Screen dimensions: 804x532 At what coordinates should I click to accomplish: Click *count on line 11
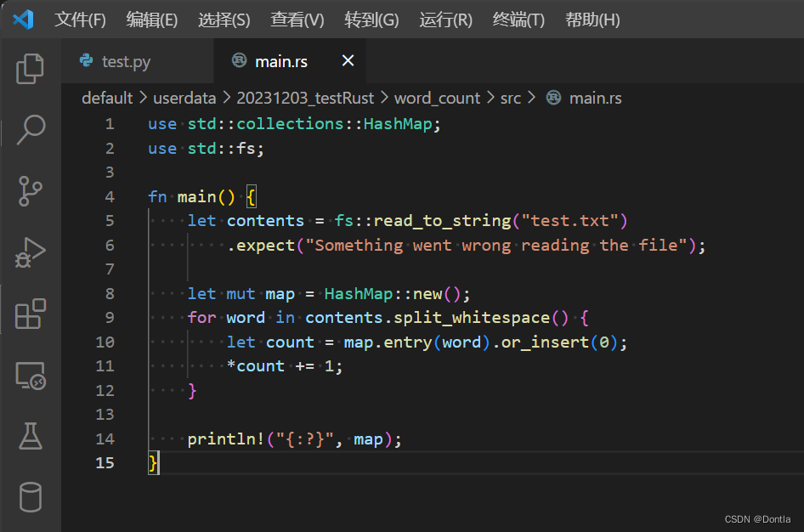click(255, 366)
